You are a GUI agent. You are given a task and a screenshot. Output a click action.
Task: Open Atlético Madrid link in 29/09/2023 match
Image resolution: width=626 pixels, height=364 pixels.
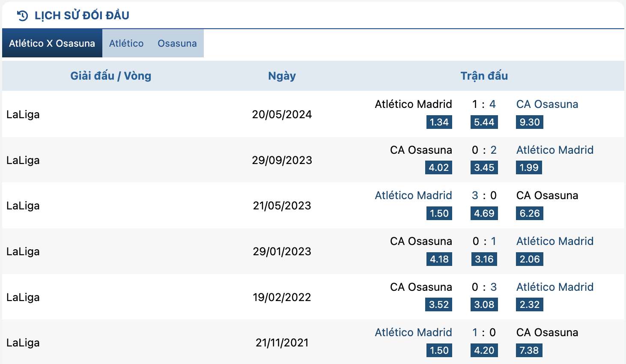coord(555,150)
